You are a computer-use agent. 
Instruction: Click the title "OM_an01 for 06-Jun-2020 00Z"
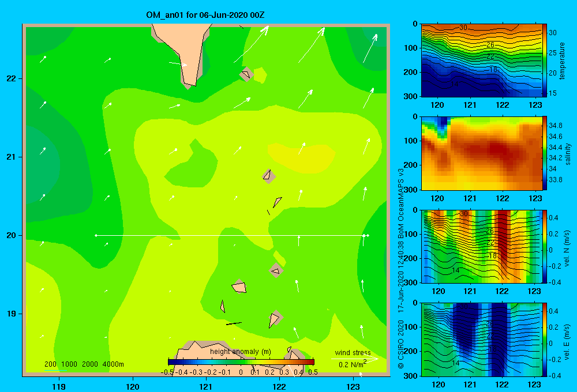point(205,15)
